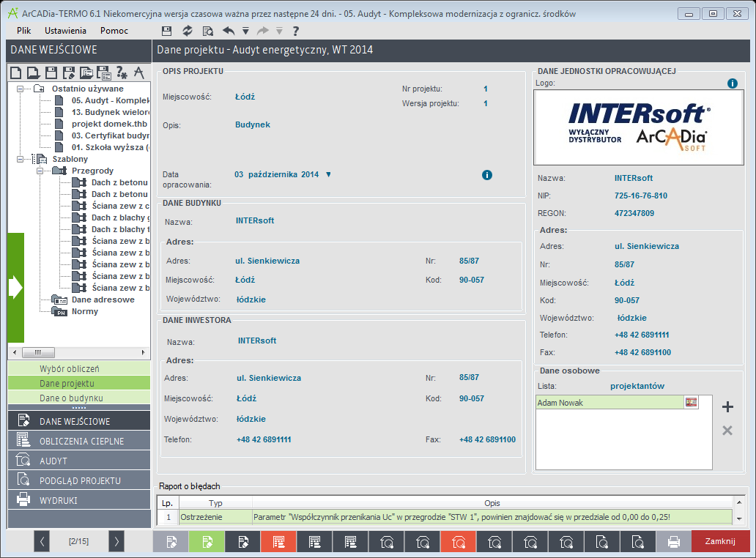This screenshot has height=558, width=756.
Task: Open the redo history dropdown arrow
Action: click(x=279, y=31)
